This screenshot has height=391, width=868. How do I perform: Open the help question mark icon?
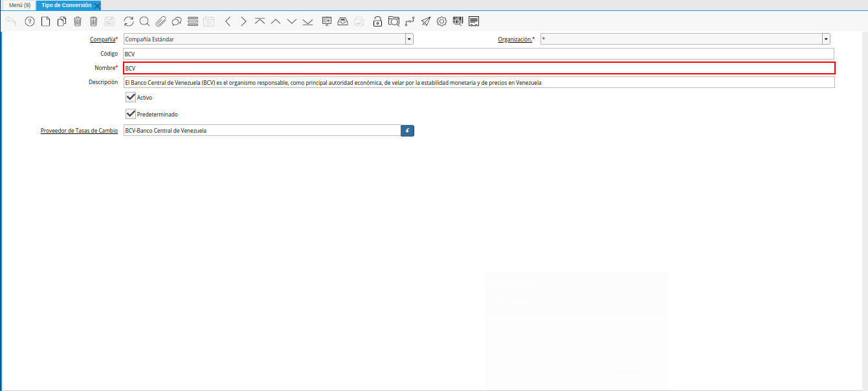(29, 21)
